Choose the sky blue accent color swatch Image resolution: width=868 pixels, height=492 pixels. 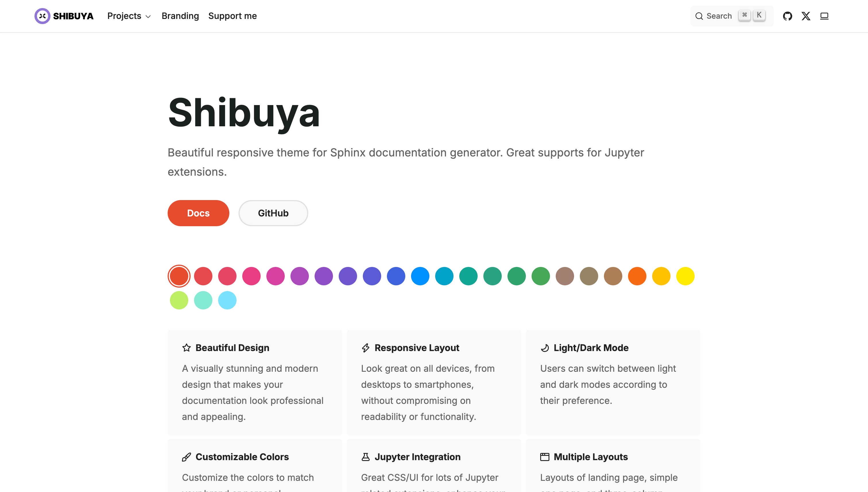(x=227, y=300)
